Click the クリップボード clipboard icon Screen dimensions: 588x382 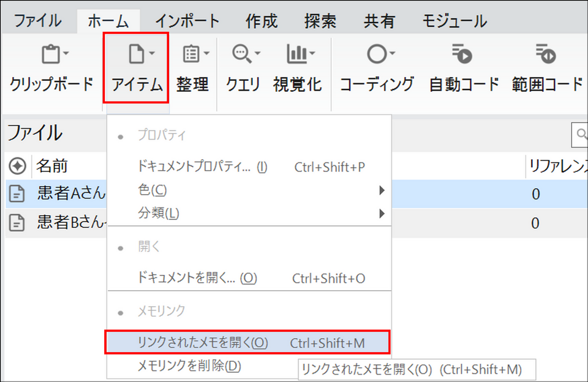pyautogui.click(x=51, y=55)
